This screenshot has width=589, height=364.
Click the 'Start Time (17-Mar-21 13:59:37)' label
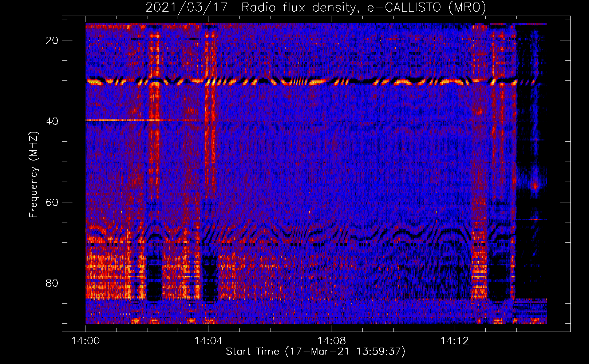316,352
